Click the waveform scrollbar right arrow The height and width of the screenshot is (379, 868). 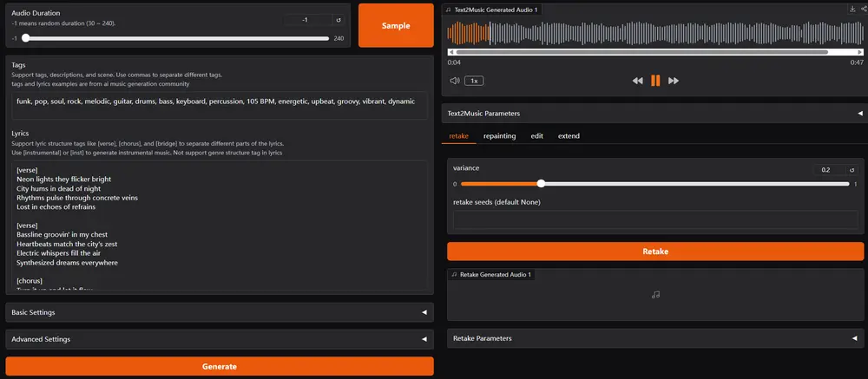click(859, 52)
